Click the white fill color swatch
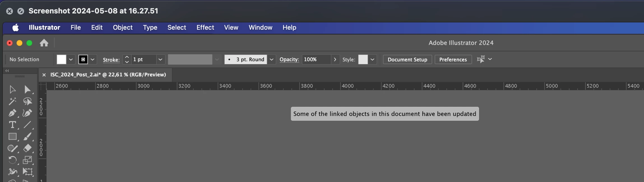Viewport: 644px width, 182px height. 61,59
